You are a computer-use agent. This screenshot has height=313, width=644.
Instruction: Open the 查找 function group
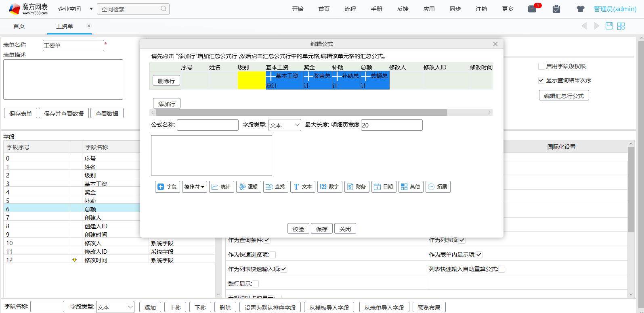pos(276,187)
